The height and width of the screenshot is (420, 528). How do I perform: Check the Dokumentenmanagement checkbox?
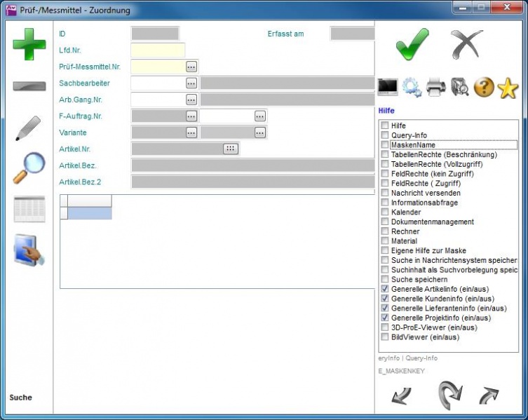coord(384,222)
